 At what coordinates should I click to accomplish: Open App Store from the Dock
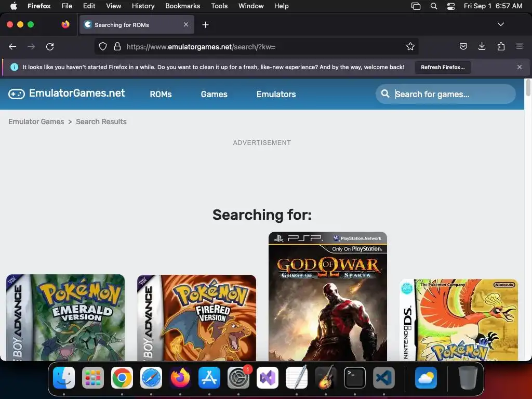[209, 378]
